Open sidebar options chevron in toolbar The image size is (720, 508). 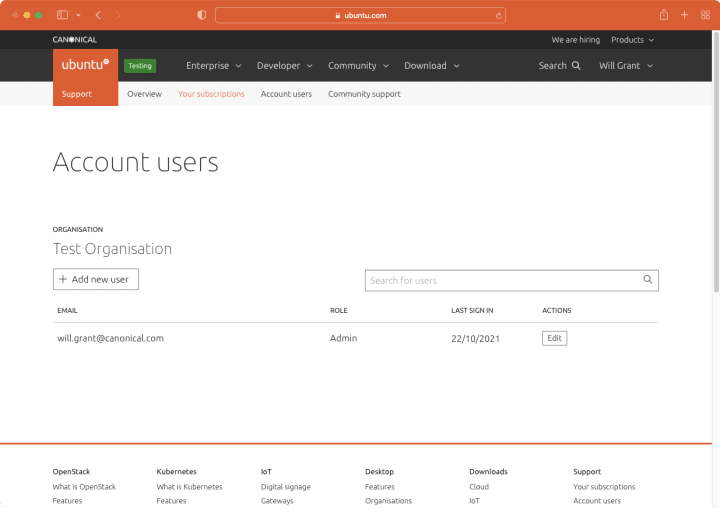click(79, 15)
